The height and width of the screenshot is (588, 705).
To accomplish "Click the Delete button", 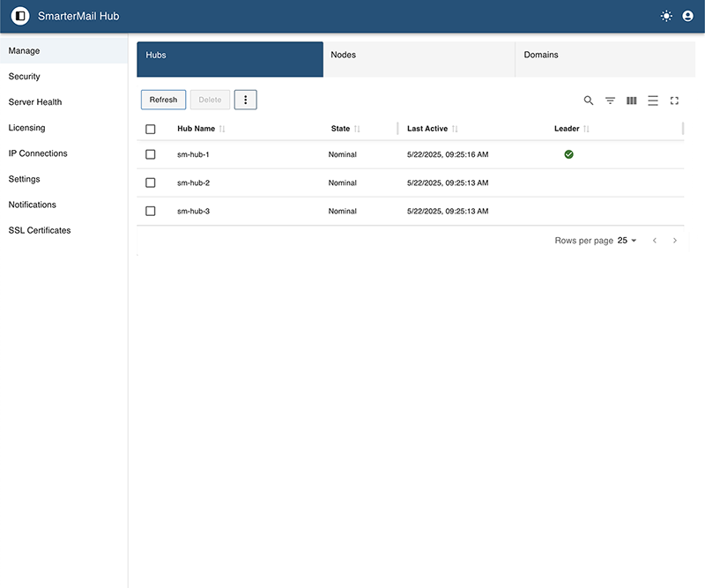I will (x=210, y=100).
